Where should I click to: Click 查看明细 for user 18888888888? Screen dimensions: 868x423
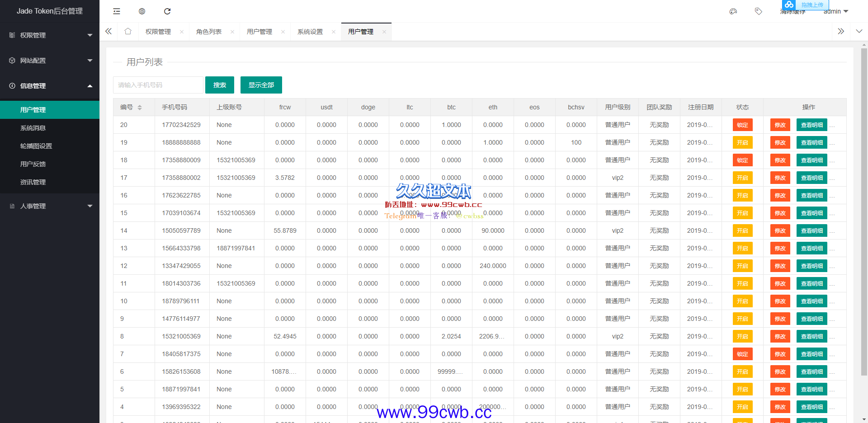point(812,143)
